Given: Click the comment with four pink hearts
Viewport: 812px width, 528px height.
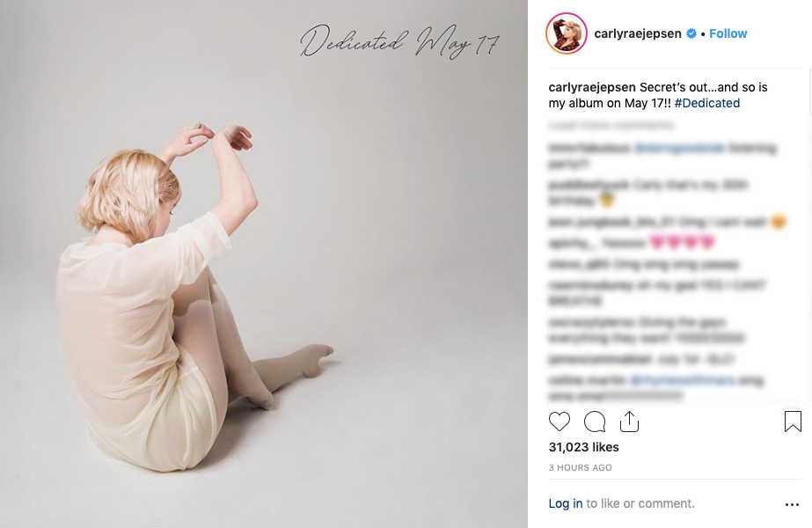Looking at the screenshot, I should (632, 243).
